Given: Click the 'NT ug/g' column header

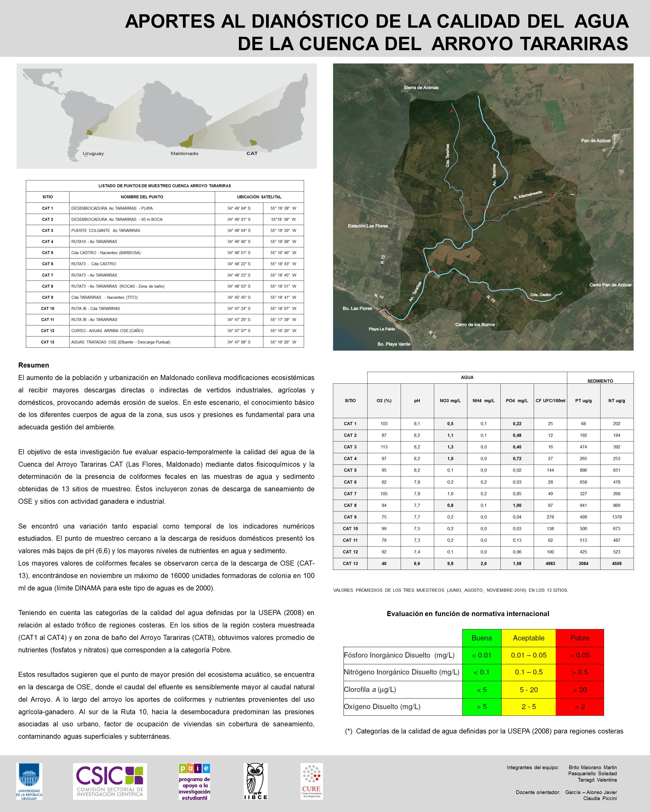Looking at the screenshot, I should point(616,401).
